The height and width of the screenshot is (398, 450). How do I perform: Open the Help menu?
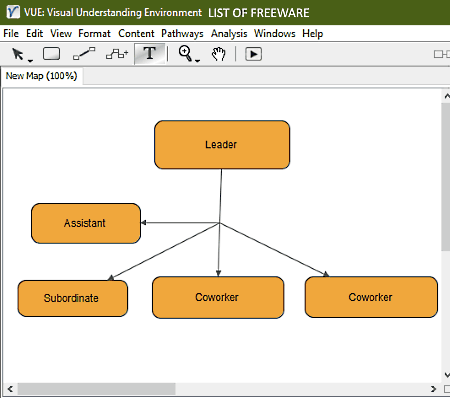313,33
